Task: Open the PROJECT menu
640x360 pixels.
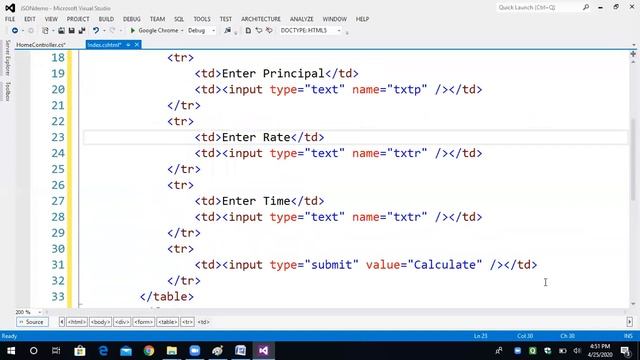Action: point(78,19)
